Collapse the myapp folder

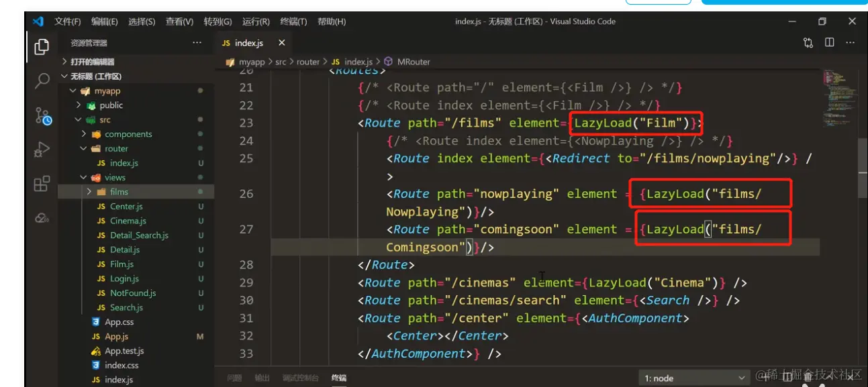[73, 91]
